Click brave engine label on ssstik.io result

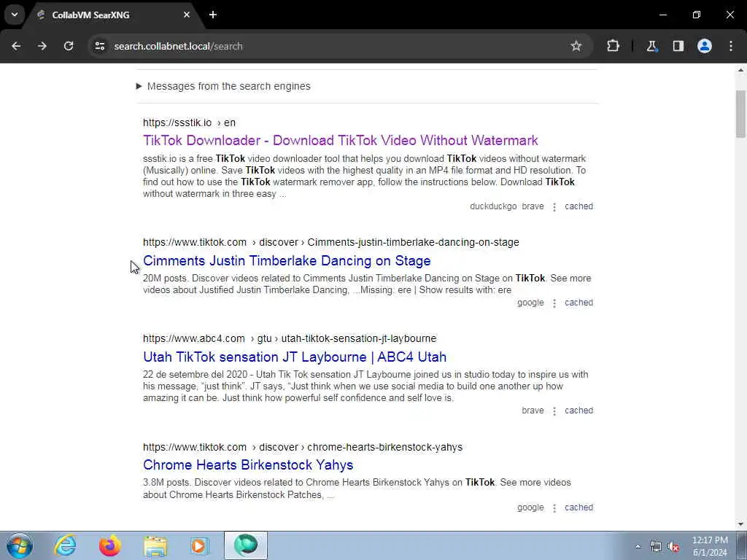[x=533, y=206]
